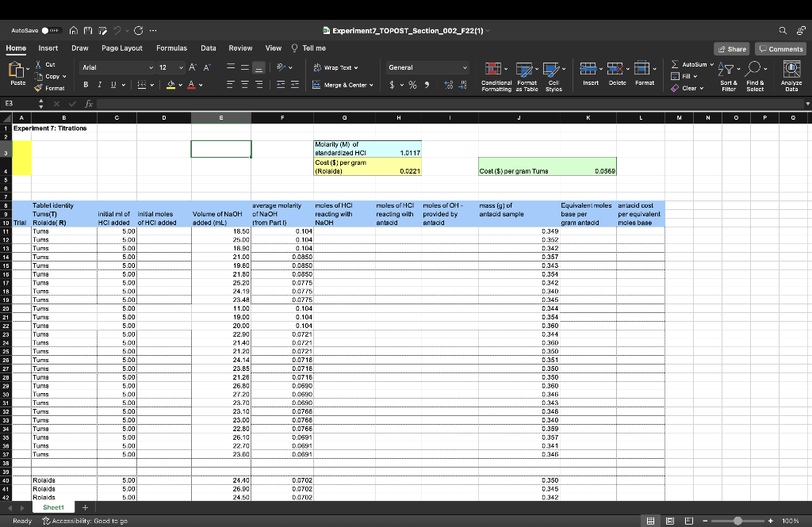812x527 pixels.
Task: Toggle Bold formatting
Action: pyautogui.click(x=86, y=86)
